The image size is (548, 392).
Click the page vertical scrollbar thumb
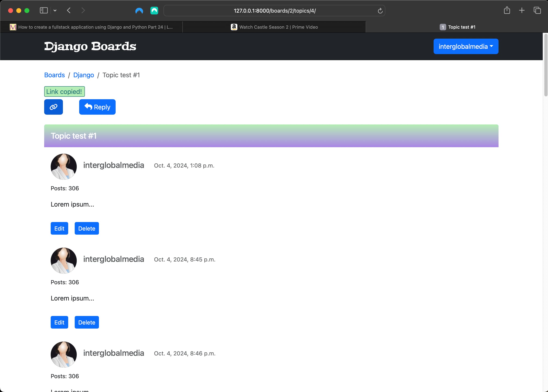546,65
